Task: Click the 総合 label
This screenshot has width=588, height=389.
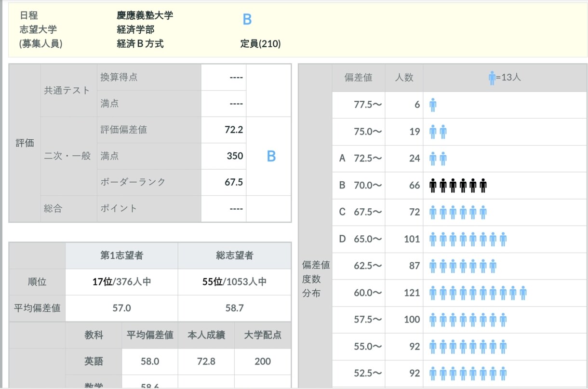Action: click(x=53, y=208)
